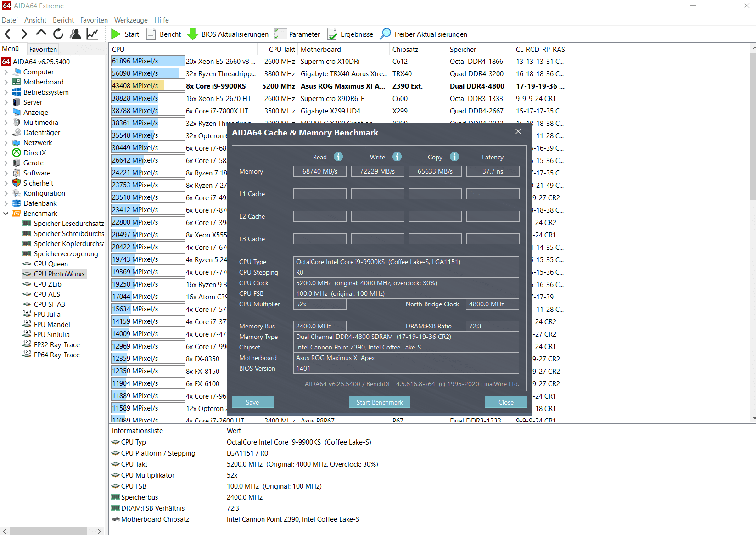
Task: Select FPU Julia benchmark item
Action: pyautogui.click(x=47, y=314)
